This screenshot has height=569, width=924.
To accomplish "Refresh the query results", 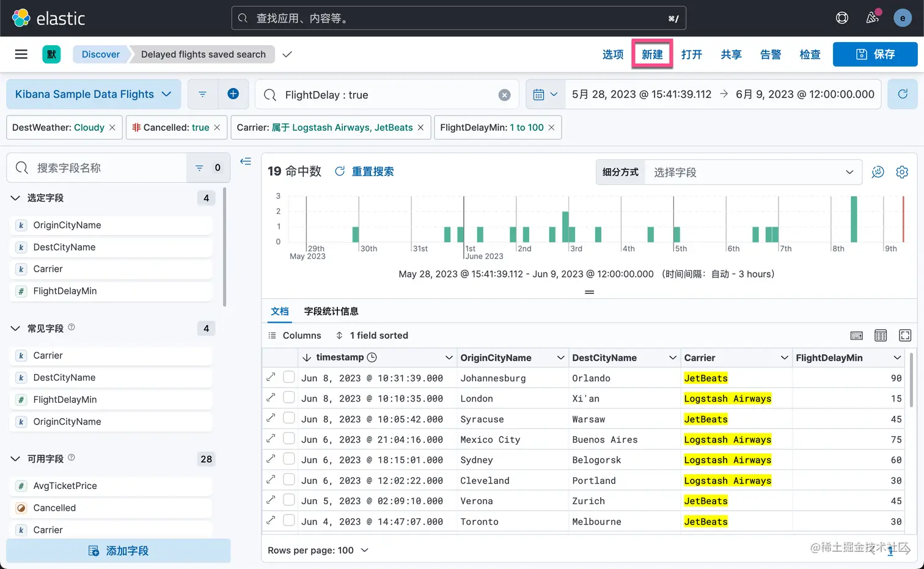I will 903,94.
